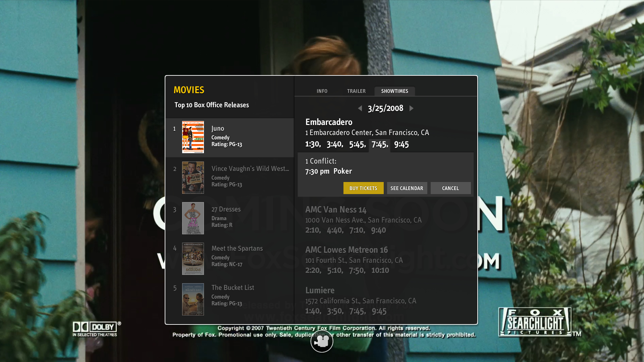Pick the AMC Van Ness 14 2:10 showtime
Screen dimensions: 644x362
[313, 230]
